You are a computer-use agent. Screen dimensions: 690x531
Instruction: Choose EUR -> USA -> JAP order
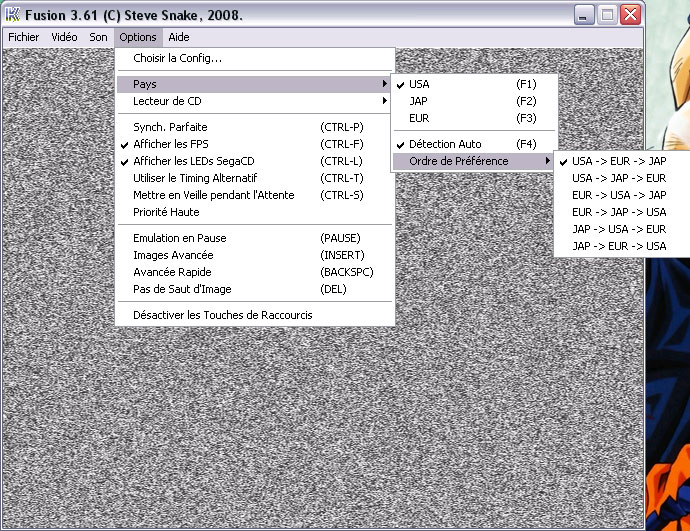pos(622,195)
